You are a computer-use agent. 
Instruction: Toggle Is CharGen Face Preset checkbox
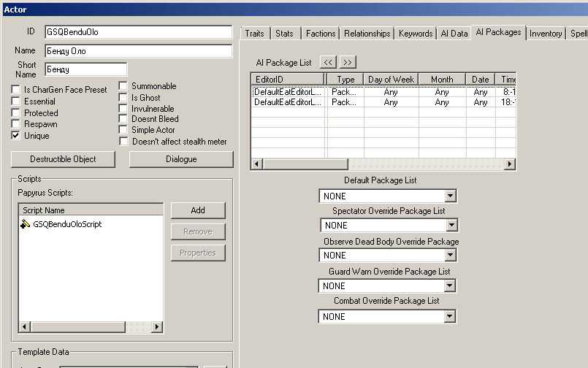16,90
